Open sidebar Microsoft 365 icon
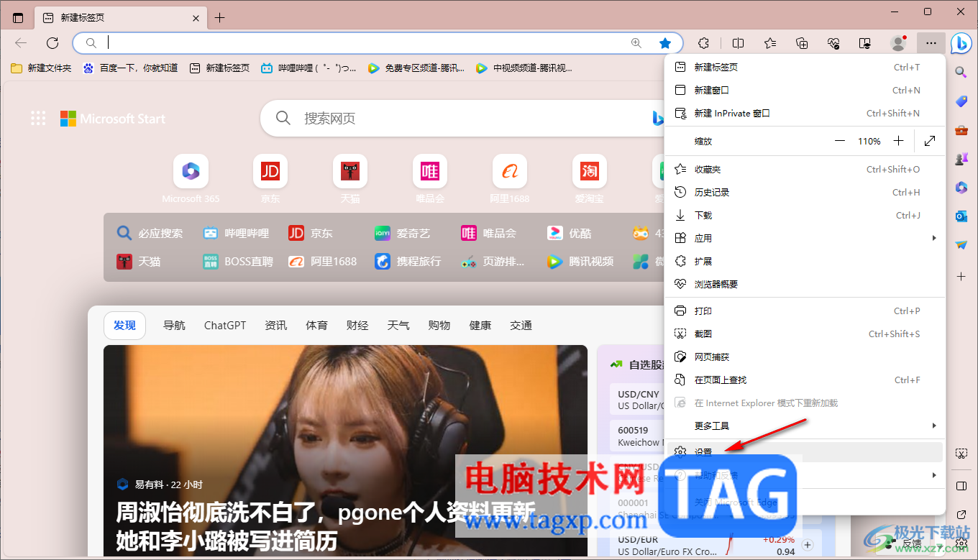Screen dimensions: 978x560 coord(961,188)
